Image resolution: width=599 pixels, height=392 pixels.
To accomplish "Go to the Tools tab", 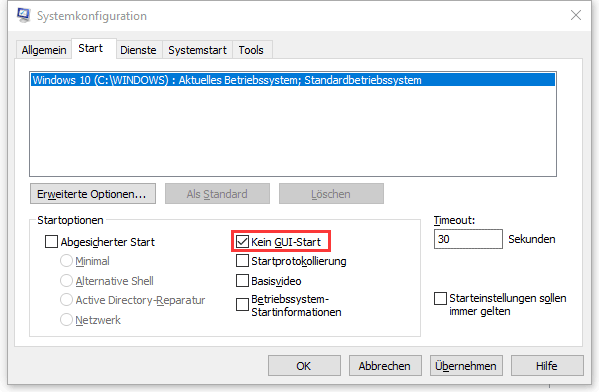I will pos(251,50).
